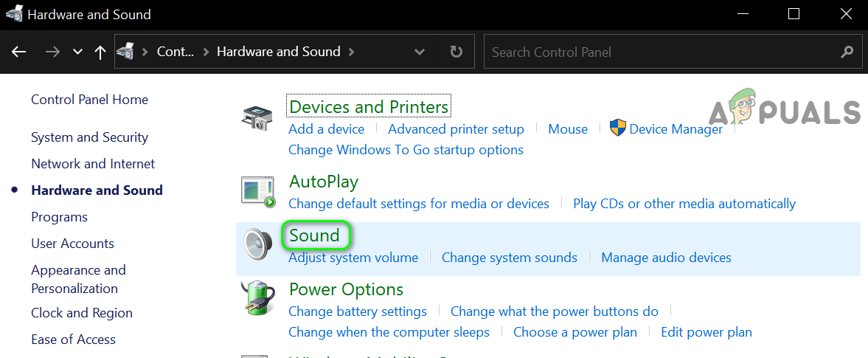Click the AutoPlay category icon

[258, 191]
